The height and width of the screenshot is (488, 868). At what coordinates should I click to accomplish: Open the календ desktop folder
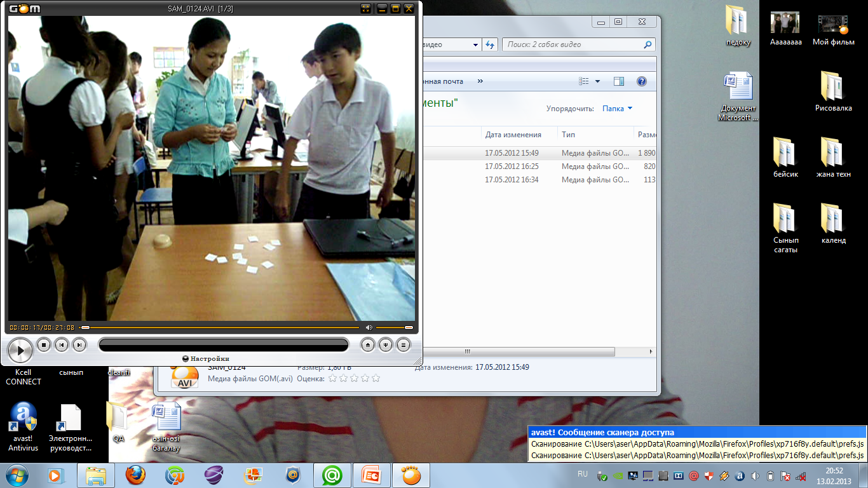click(833, 223)
